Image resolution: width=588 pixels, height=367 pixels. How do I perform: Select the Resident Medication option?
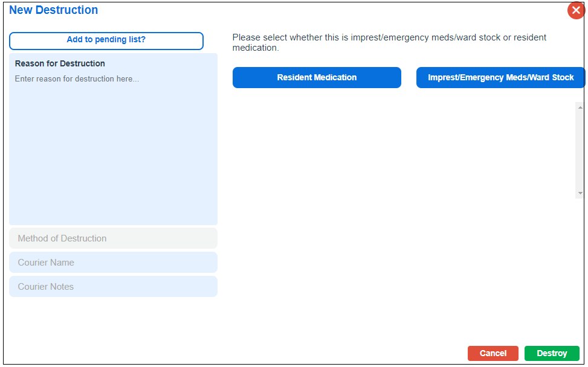(317, 78)
